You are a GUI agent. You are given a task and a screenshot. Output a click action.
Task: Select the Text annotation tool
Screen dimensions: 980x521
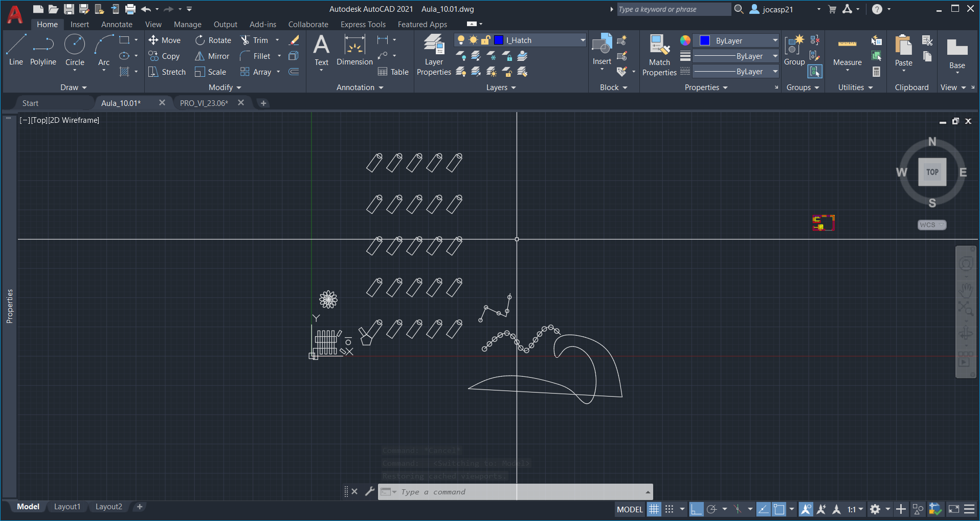[x=321, y=50]
